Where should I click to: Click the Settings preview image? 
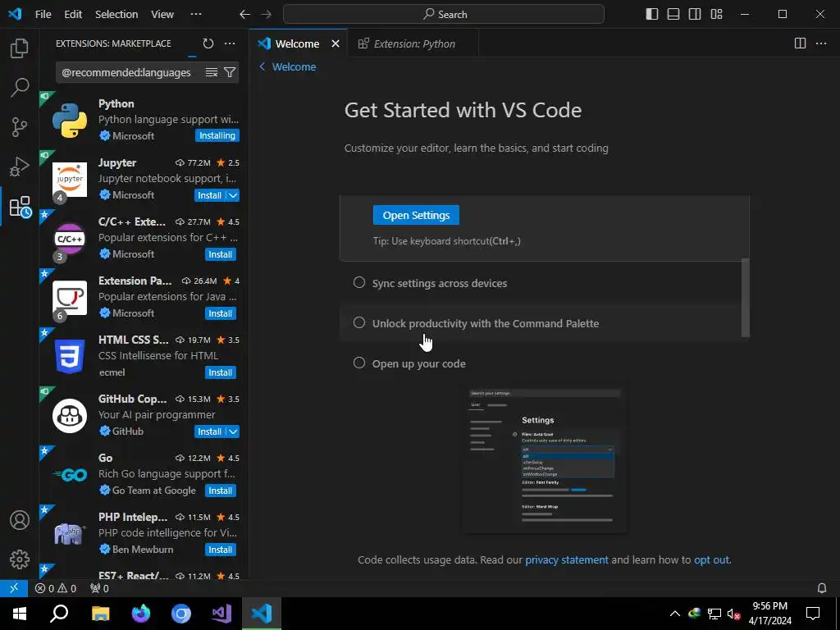pos(545,461)
